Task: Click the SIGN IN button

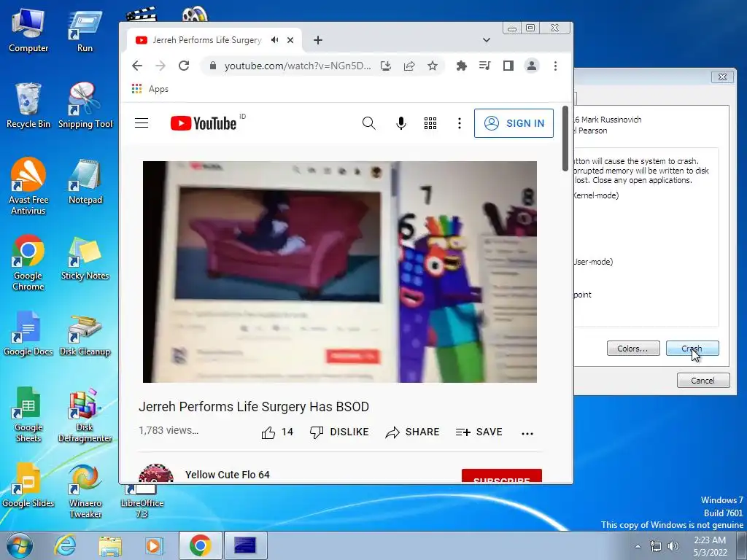Action: tap(514, 123)
